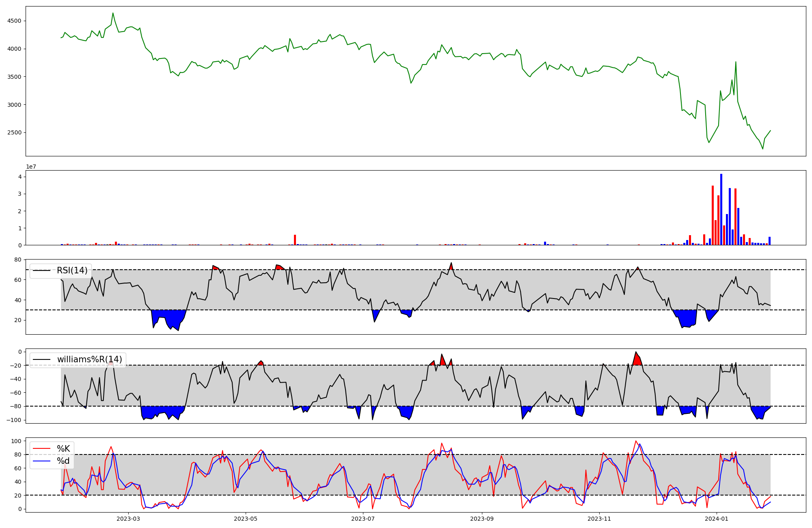Click the 2023-05 x-axis date label
The width and height of the screenshot is (812, 528).
(245, 519)
